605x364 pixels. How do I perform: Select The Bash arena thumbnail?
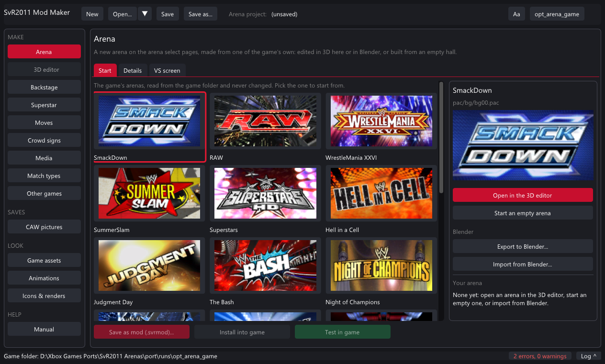265,265
